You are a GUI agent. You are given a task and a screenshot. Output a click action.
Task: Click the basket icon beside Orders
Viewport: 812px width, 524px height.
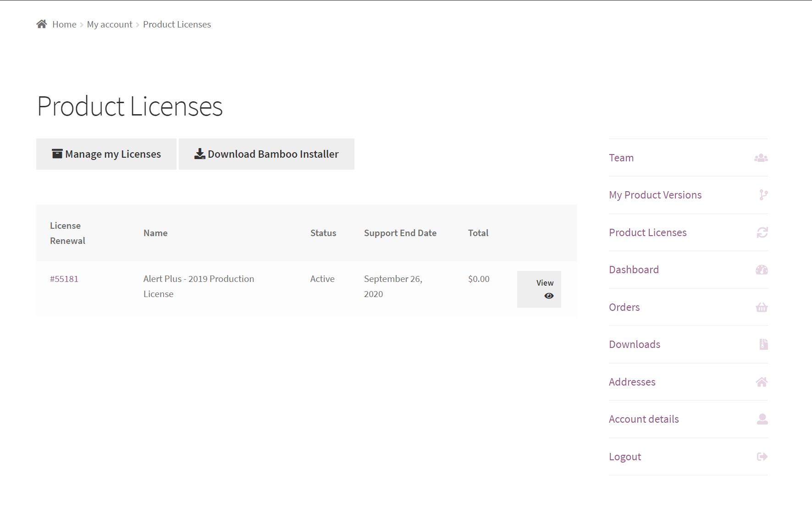[762, 307]
